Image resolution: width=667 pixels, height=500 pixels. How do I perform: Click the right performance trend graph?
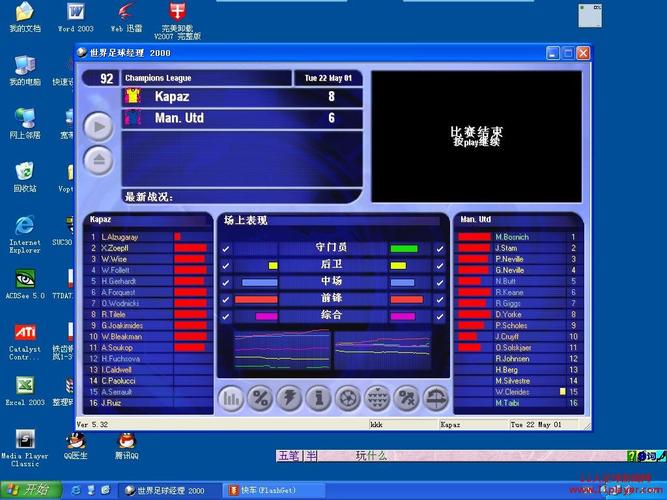[x=382, y=349]
